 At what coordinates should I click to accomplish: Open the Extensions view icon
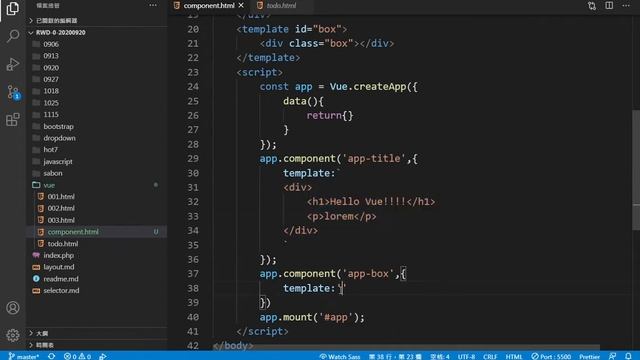point(13,120)
